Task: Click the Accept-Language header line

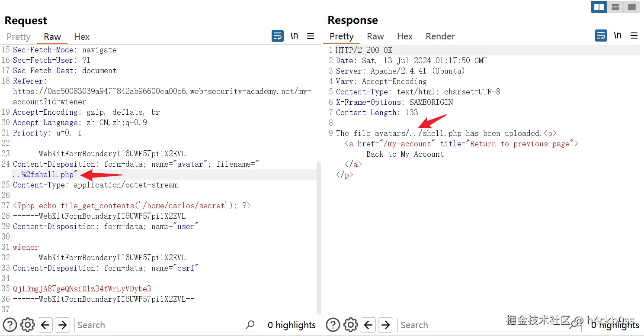Action: point(80,123)
